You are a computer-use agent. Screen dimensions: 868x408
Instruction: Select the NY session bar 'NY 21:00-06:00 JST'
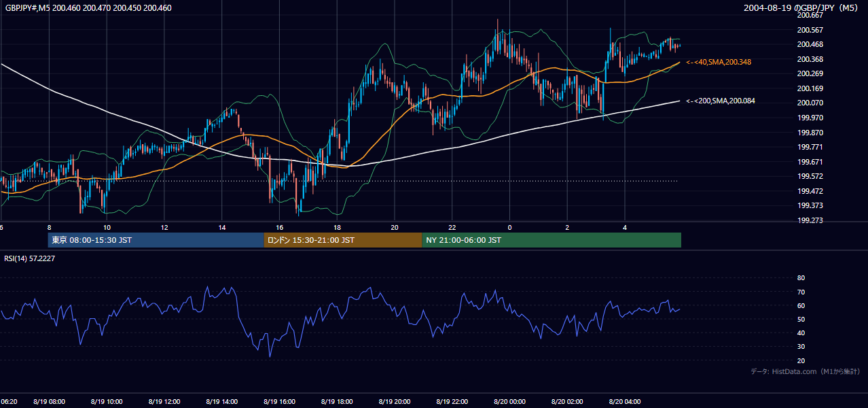pyautogui.click(x=551, y=240)
